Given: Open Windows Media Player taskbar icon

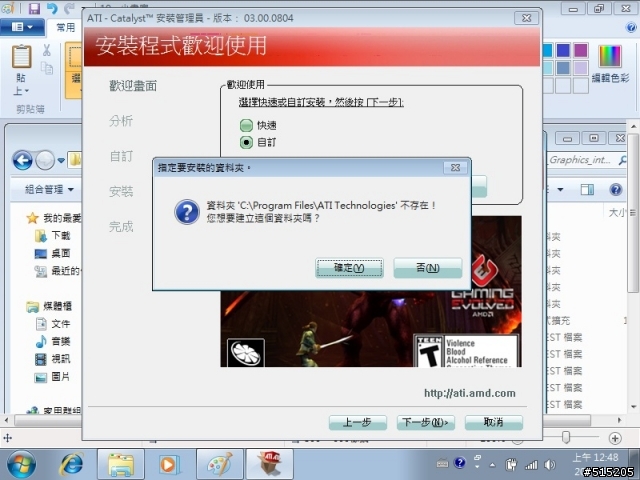Looking at the screenshot, I should point(169,464).
